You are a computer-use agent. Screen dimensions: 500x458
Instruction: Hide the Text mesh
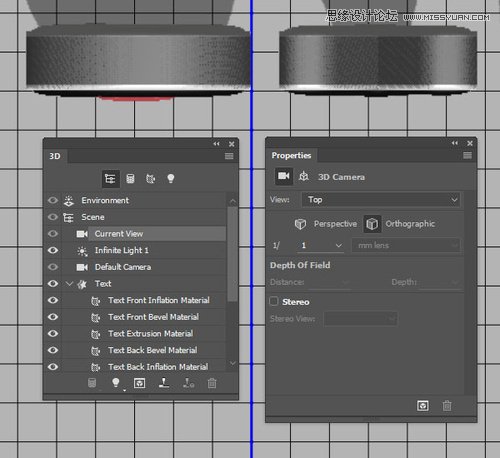coord(53,283)
